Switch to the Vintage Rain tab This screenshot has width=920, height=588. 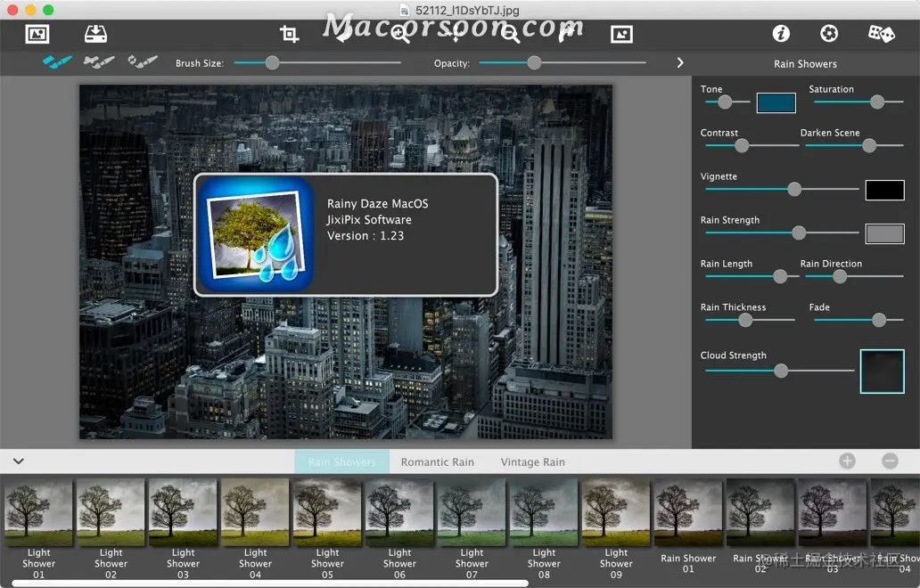point(533,462)
